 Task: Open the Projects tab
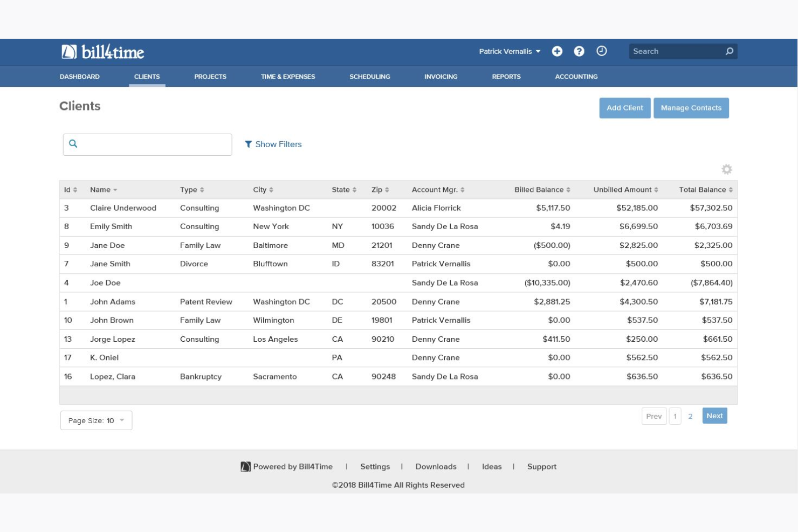210,77
